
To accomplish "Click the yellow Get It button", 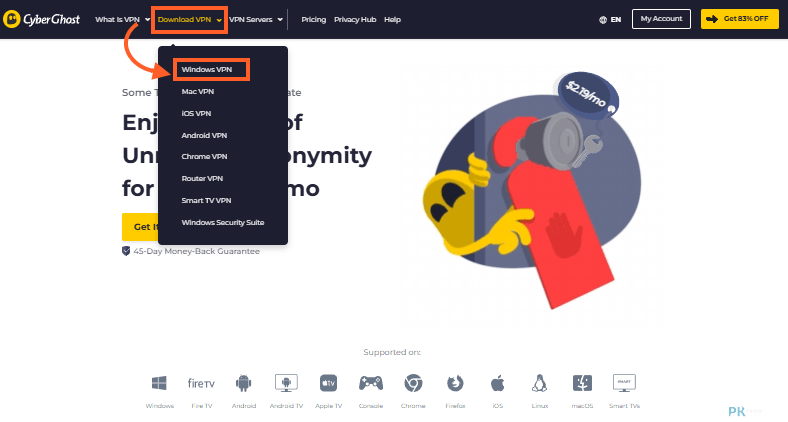I will pos(140,227).
